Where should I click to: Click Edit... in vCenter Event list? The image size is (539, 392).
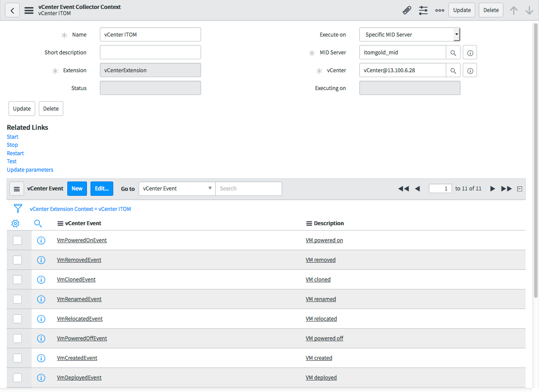pyautogui.click(x=102, y=189)
